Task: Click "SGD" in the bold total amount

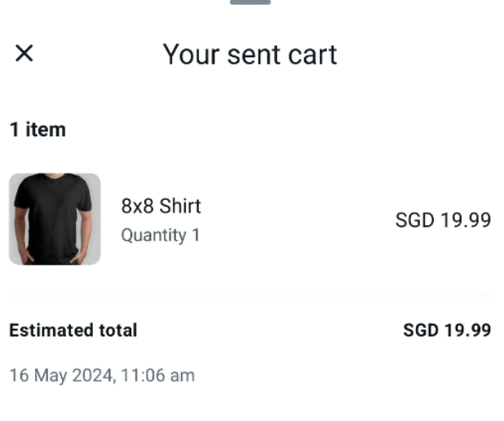Action: 421,330
